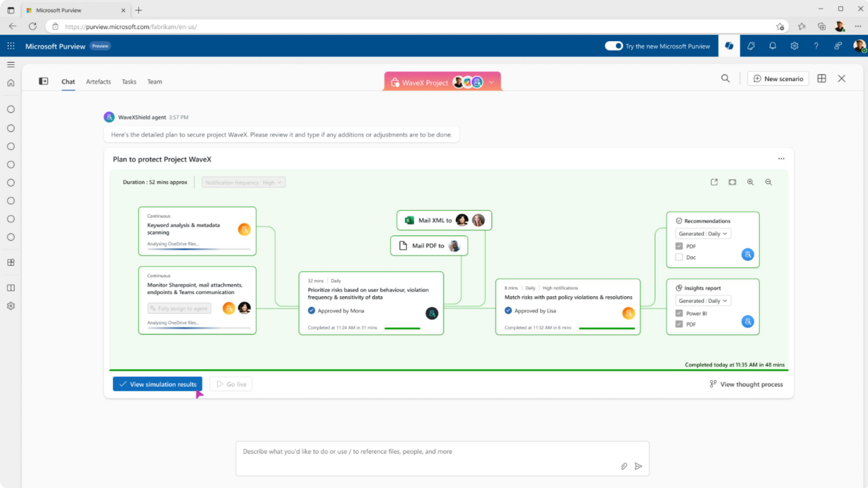Click the attach file paperclip icon
This screenshot has height=488, width=868.
pos(624,466)
